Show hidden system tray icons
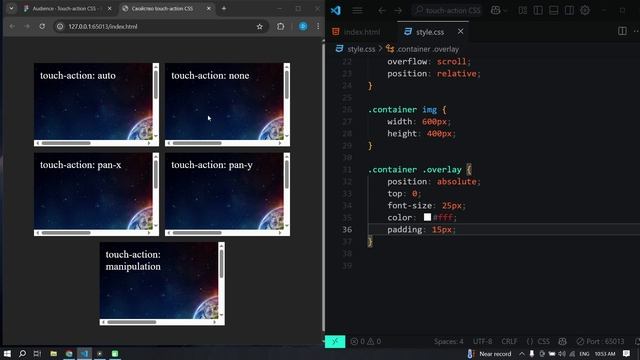Screen dimensions: 640x360 pyautogui.click(x=522, y=354)
